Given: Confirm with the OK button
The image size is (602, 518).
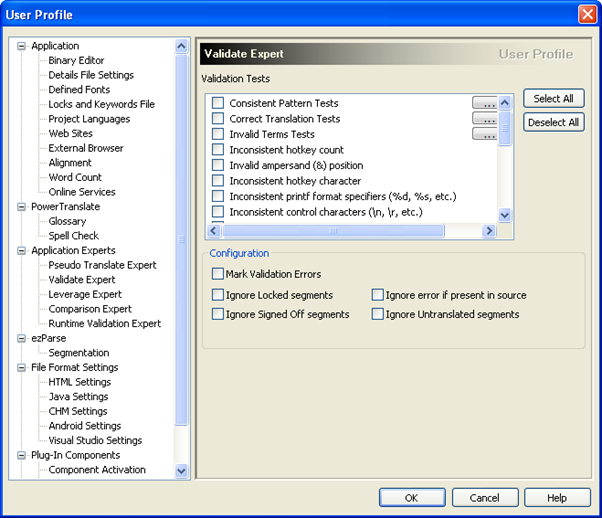Looking at the screenshot, I should click(412, 498).
